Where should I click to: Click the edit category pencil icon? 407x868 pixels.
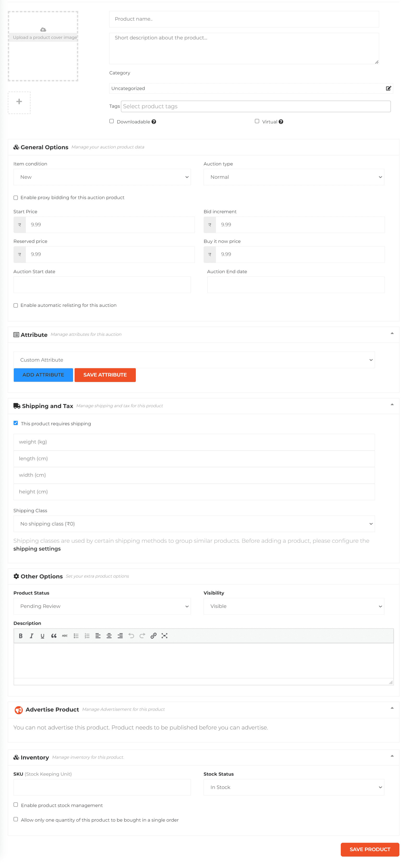(388, 88)
